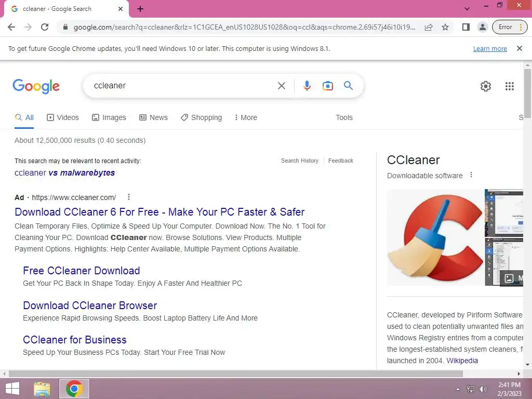
Task: Open ccleaner vs malwarebytes suggestion
Action: tap(64, 172)
